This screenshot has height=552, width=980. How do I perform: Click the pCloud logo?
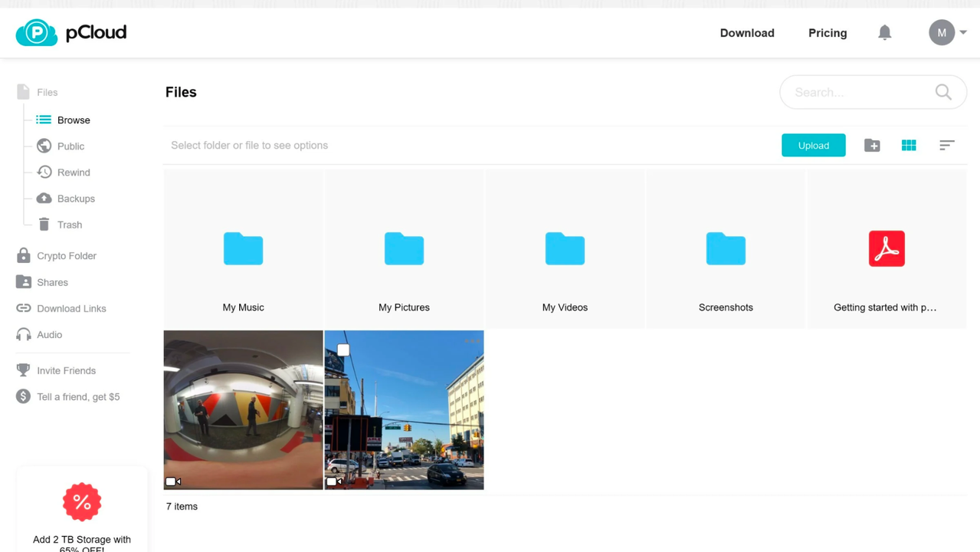[x=71, y=33]
